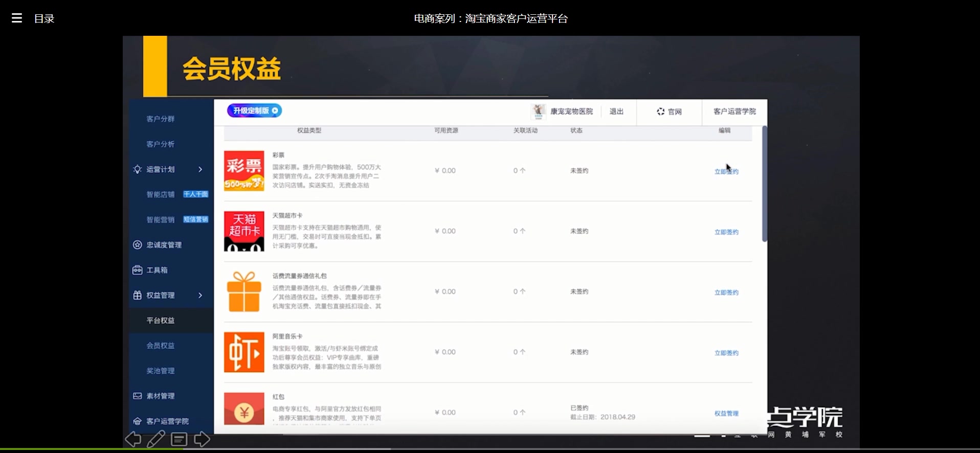
Task: Open the slide notes list icon
Action: (x=179, y=439)
